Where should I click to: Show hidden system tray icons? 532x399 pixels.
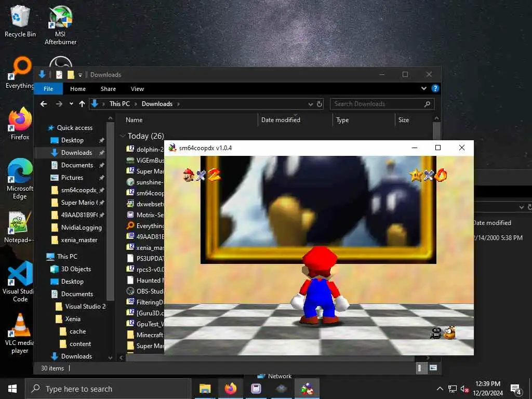coord(440,389)
